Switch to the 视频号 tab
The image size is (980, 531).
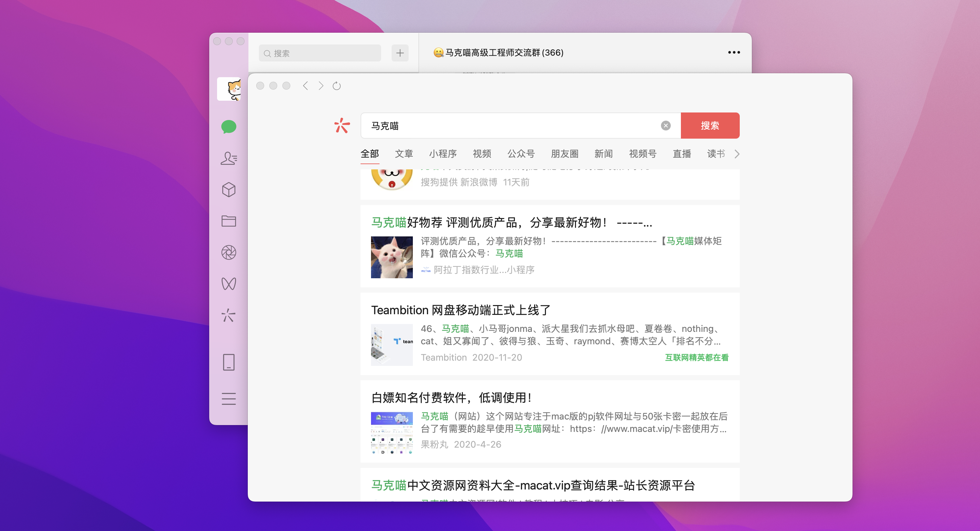pos(643,154)
